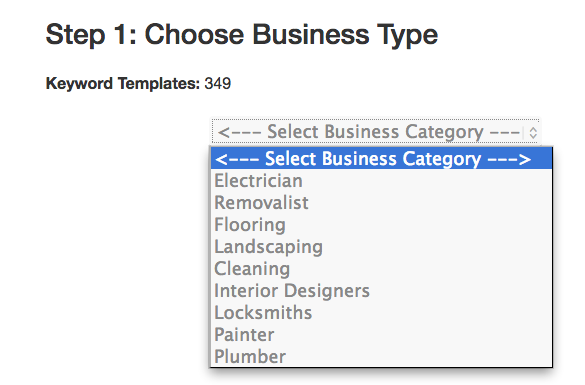The height and width of the screenshot is (385, 585).
Task: Click the Keyword Templates label
Action: (123, 83)
